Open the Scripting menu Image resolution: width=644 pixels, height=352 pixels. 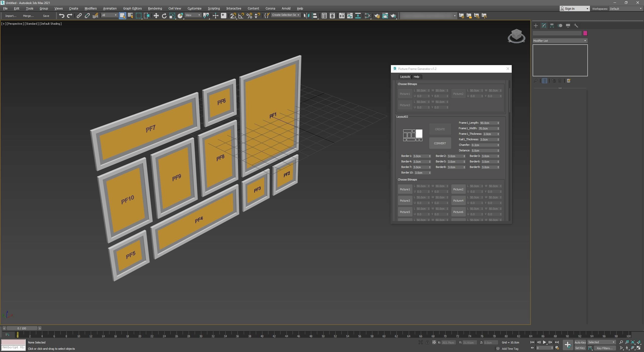click(x=214, y=8)
